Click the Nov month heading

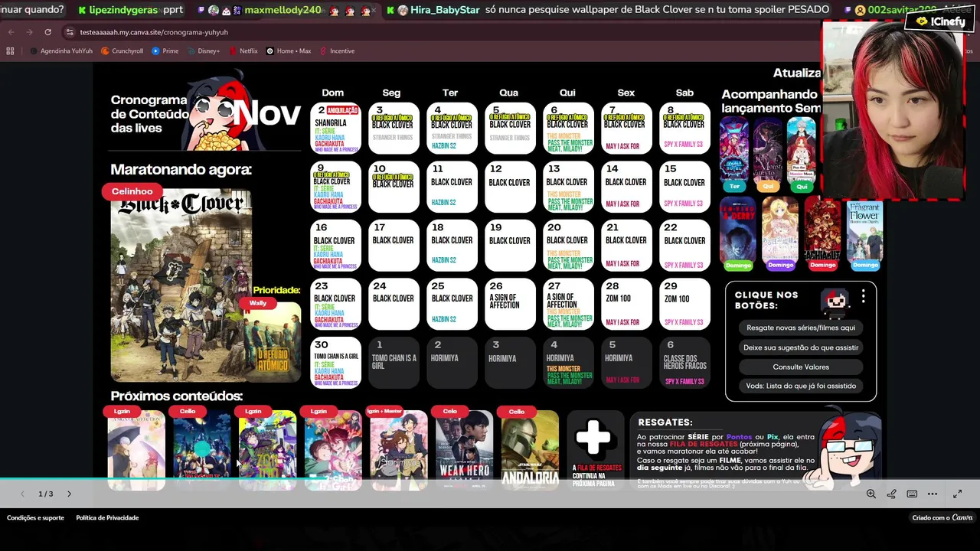click(266, 114)
